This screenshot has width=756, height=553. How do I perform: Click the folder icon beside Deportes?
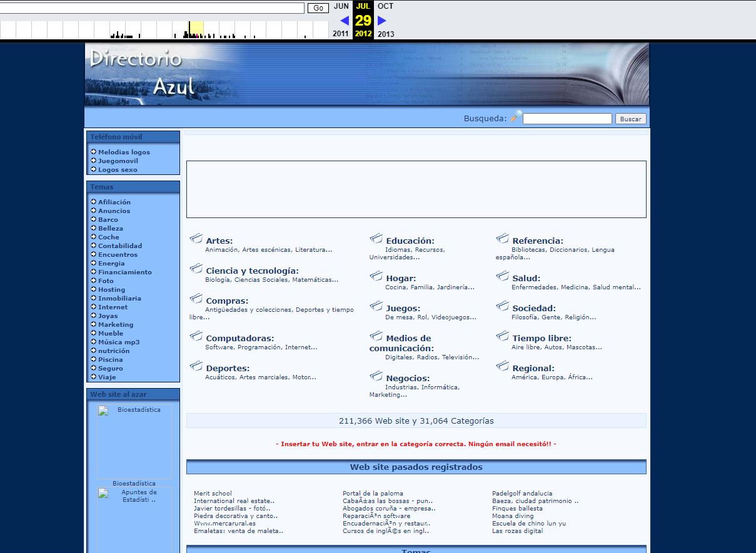click(x=196, y=366)
